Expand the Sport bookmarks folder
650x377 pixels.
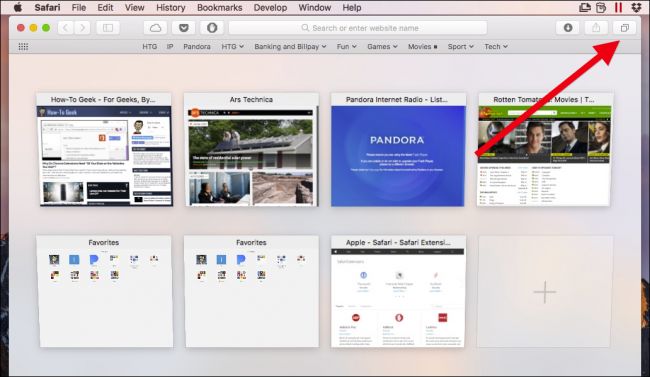[461, 46]
